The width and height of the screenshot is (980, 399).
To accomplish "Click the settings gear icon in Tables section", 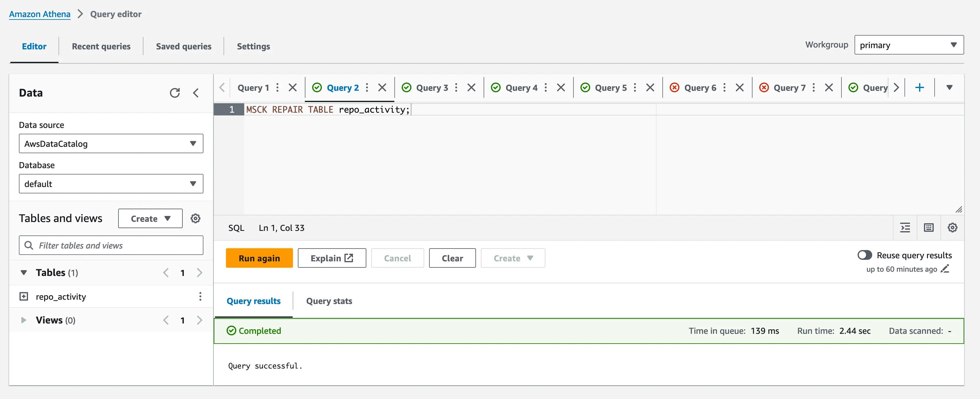I will [x=195, y=218].
